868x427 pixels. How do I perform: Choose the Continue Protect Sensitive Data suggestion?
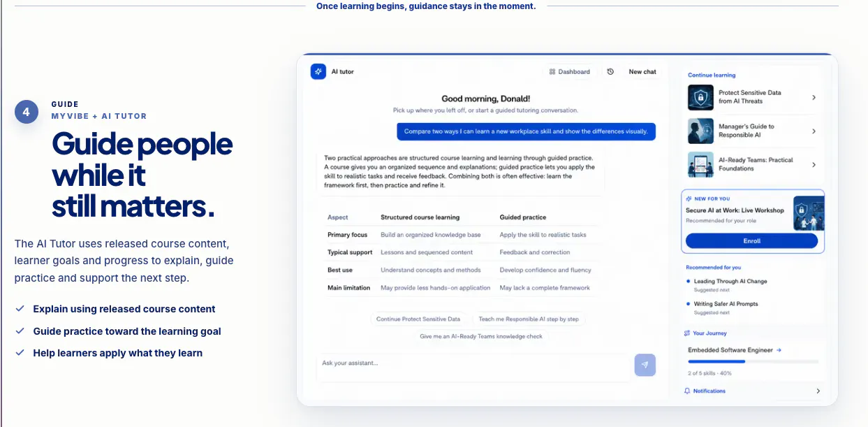[x=418, y=319]
